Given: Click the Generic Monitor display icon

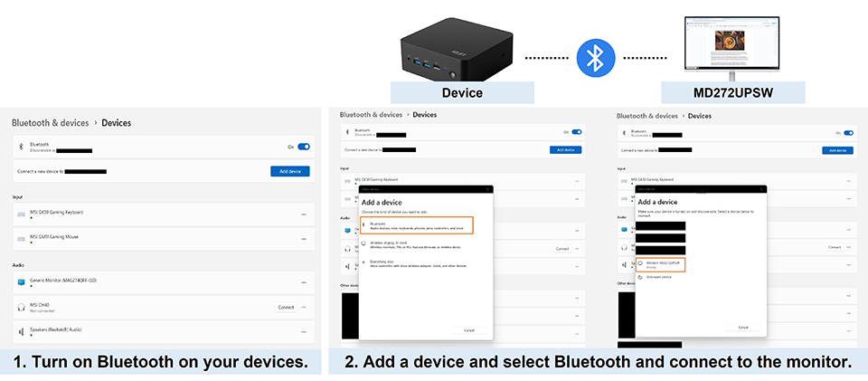Looking at the screenshot, I should click(21, 283).
